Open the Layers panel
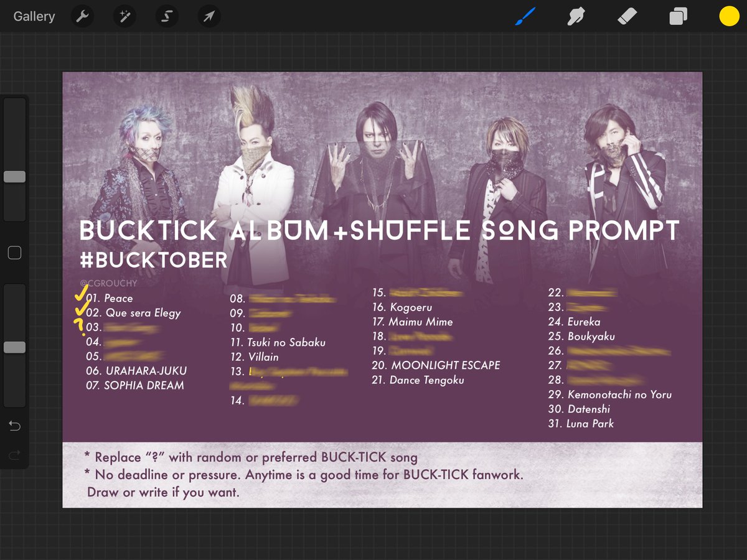Screen dimensions: 747x560 (x=678, y=16)
